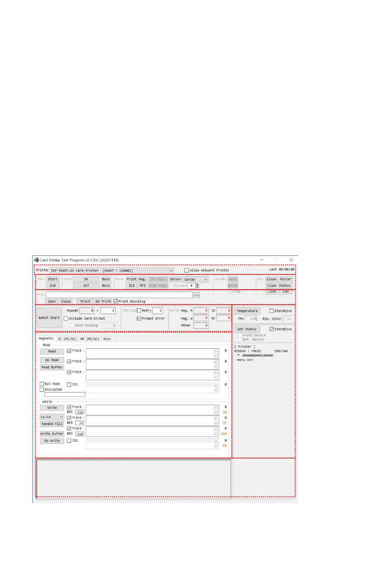The height and width of the screenshot is (586, 392).
Task: Click Back button beside Card OUT
Action: coord(106,286)
